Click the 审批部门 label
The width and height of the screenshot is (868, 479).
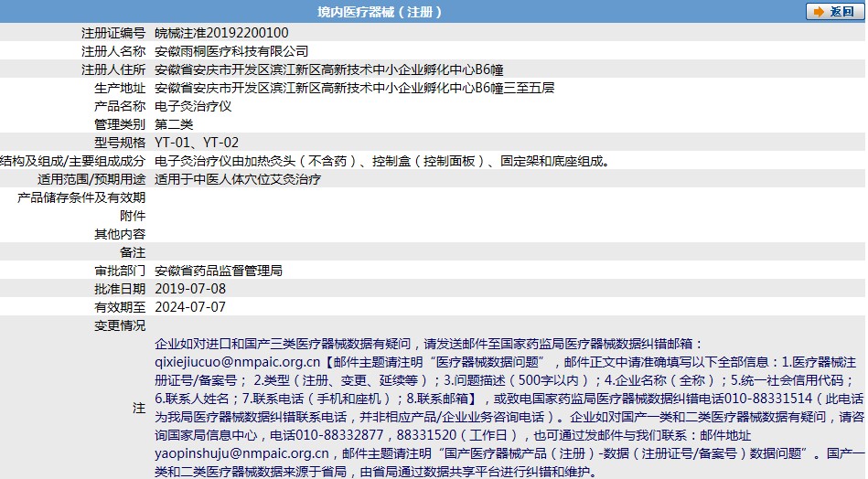[x=120, y=271]
